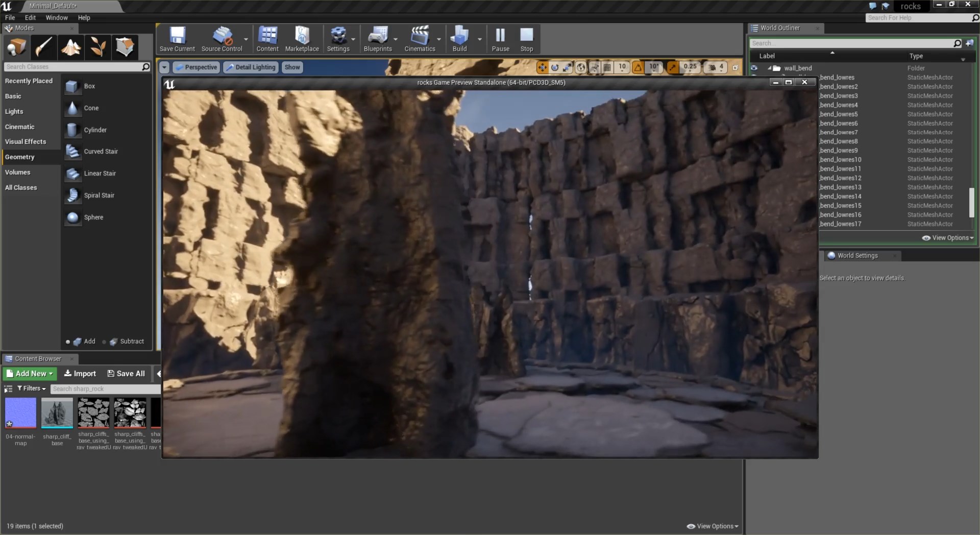The height and width of the screenshot is (535, 980).
Task: Select the Add brush type radio button
Action: coord(68,342)
